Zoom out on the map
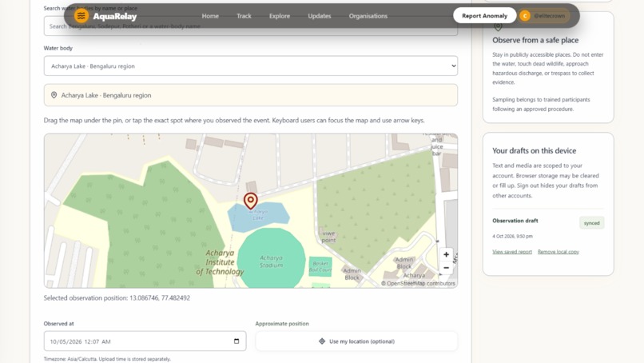The height and width of the screenshot is (363, 644). click(x=446, y=268)
